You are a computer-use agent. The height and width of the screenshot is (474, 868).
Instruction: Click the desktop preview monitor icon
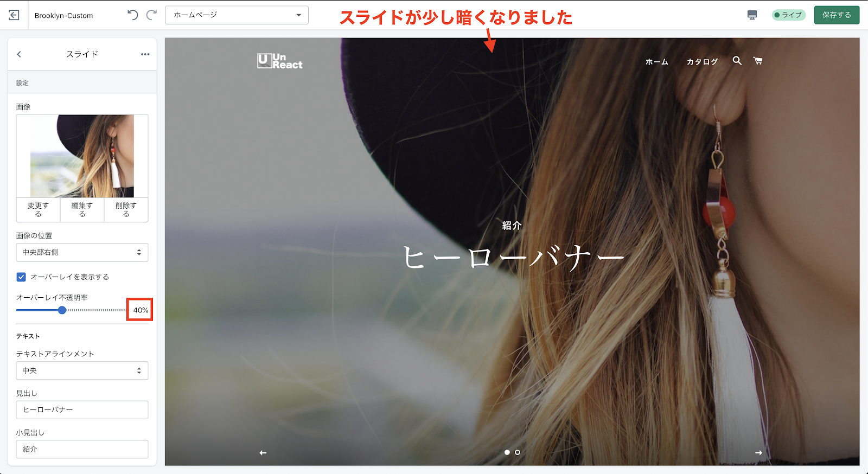click(752, 15)
